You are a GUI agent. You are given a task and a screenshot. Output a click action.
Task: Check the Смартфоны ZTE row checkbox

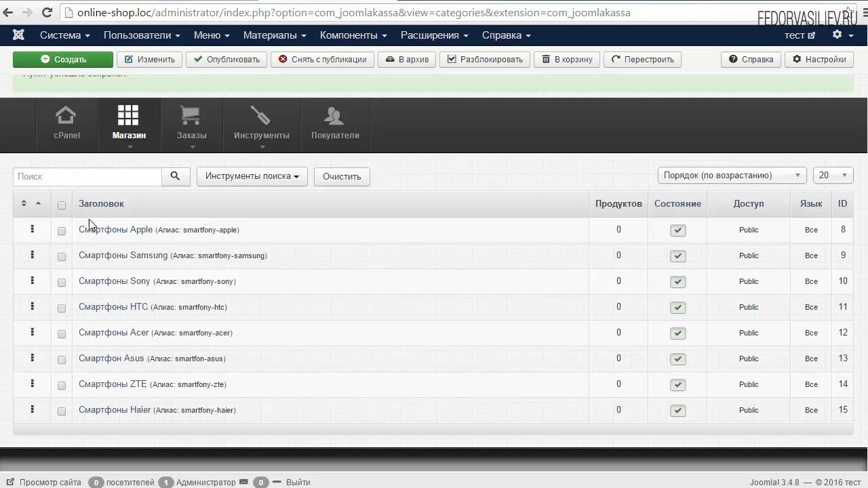point(62,386)
